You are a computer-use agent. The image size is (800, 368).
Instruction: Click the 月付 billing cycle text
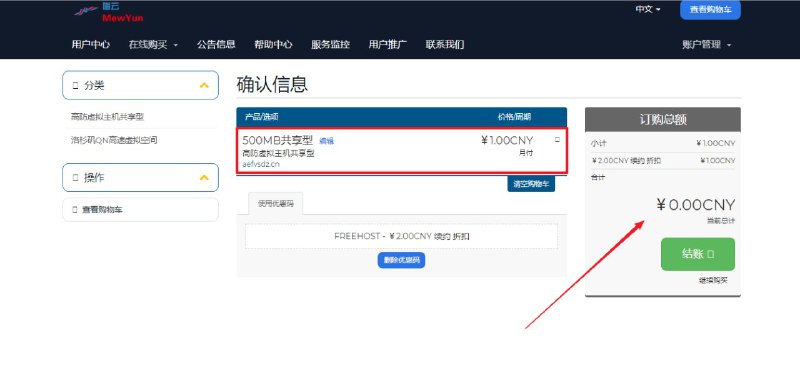[526, 153]
